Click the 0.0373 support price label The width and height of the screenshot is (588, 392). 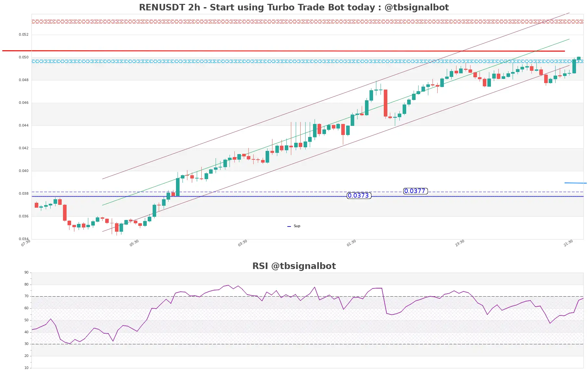pos(359,195)
